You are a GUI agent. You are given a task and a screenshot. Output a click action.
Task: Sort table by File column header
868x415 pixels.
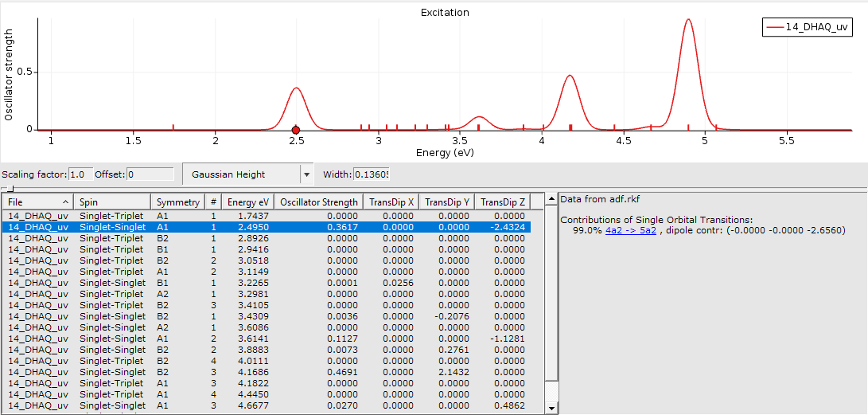[x=38, y=202]
